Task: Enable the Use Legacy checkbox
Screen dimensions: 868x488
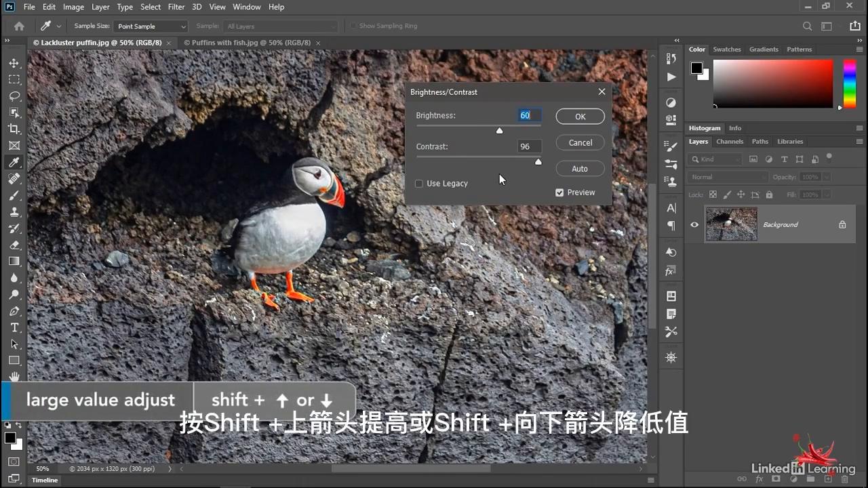Action: point(419,183)
